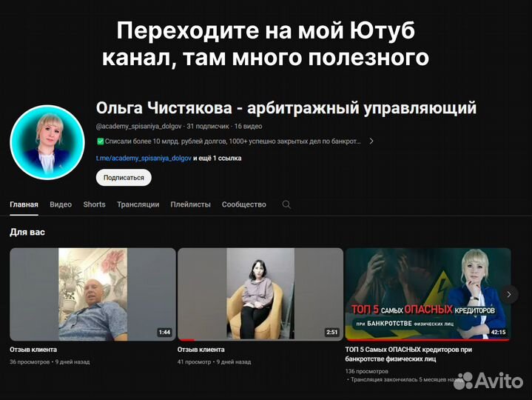Switch to the Сообщество tab
This screenshot has width=532, height=400.
(244, 204)
